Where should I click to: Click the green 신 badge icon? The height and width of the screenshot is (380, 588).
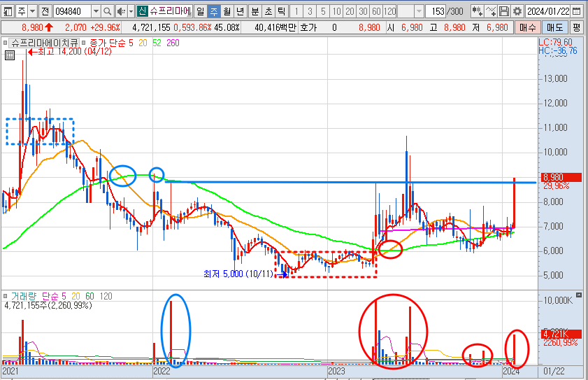pos(142,11)
